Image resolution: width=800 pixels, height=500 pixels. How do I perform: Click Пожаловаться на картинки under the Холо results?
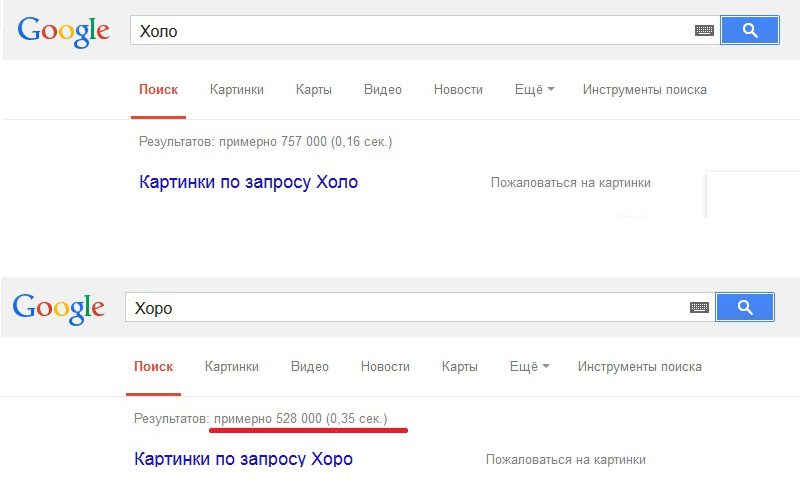click(570, 183)
